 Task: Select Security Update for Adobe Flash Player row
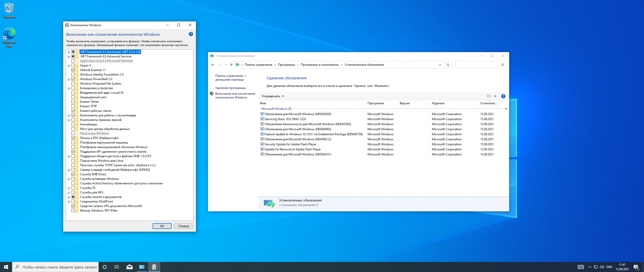pos(379,144)
